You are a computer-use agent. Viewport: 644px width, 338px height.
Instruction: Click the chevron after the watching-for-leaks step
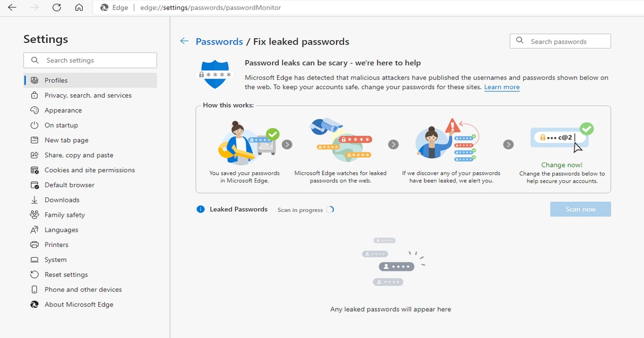point(393,144)
